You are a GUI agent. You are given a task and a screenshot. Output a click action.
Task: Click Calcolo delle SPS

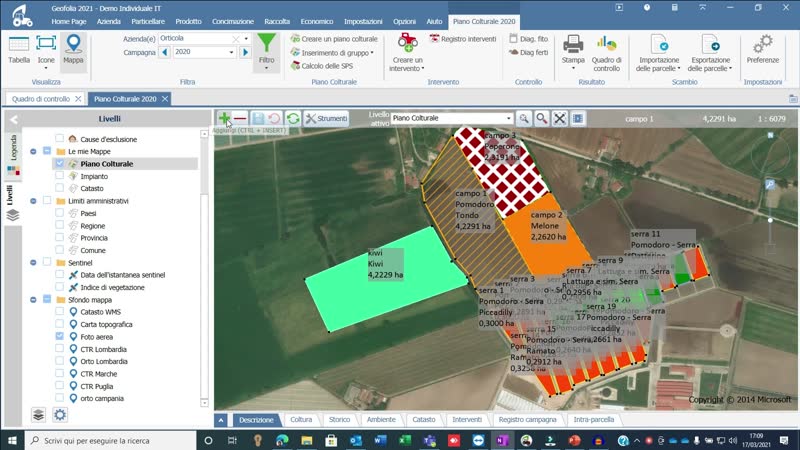pyautogui.click(x=322, y=66)
